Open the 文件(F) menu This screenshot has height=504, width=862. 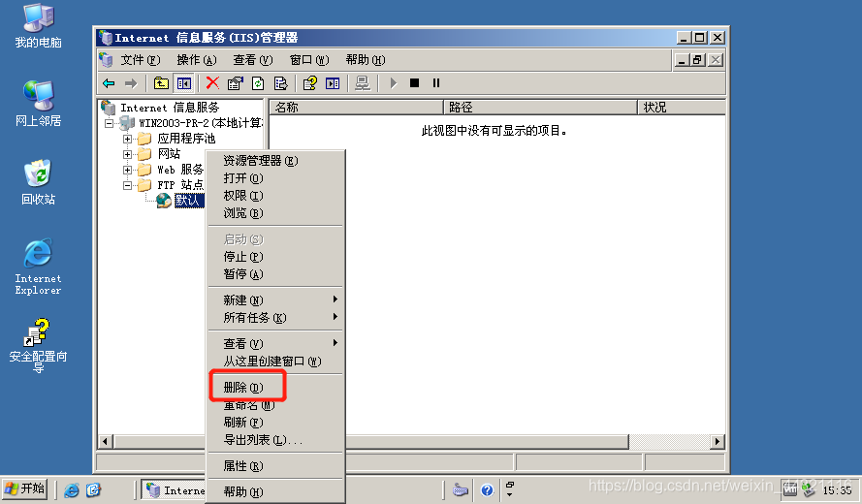(x=141, y=59)
